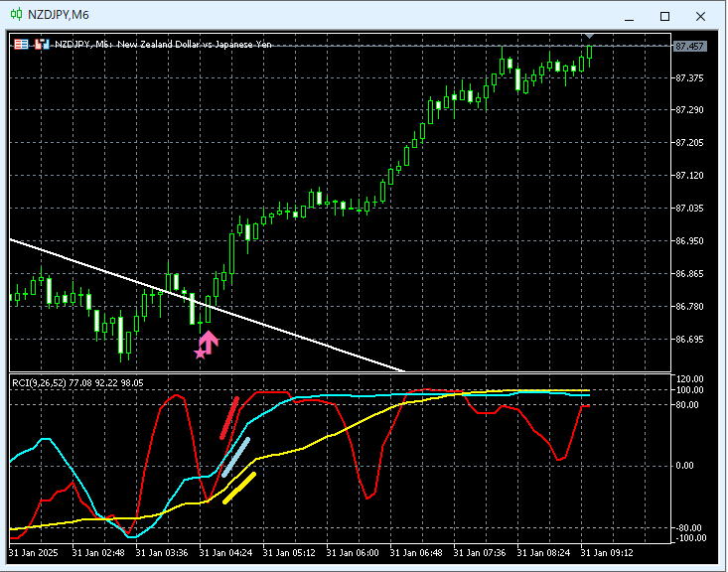
Task: Click price axis label 87.375
Action: (689, 78)
